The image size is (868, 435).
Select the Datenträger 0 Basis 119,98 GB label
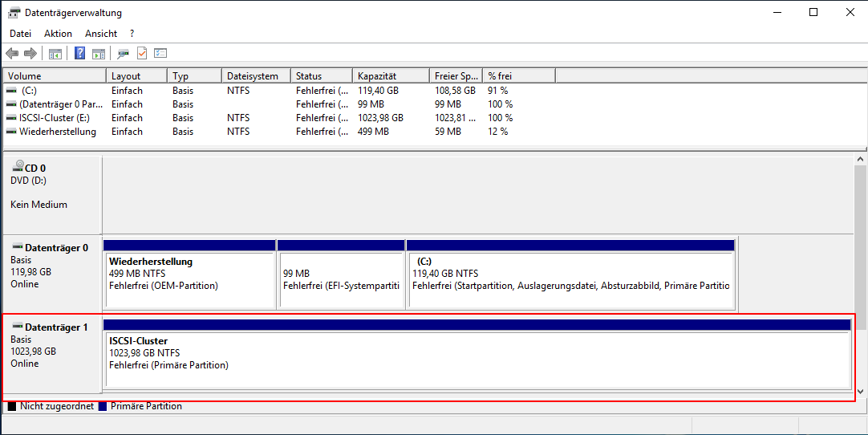coord(53,274)
